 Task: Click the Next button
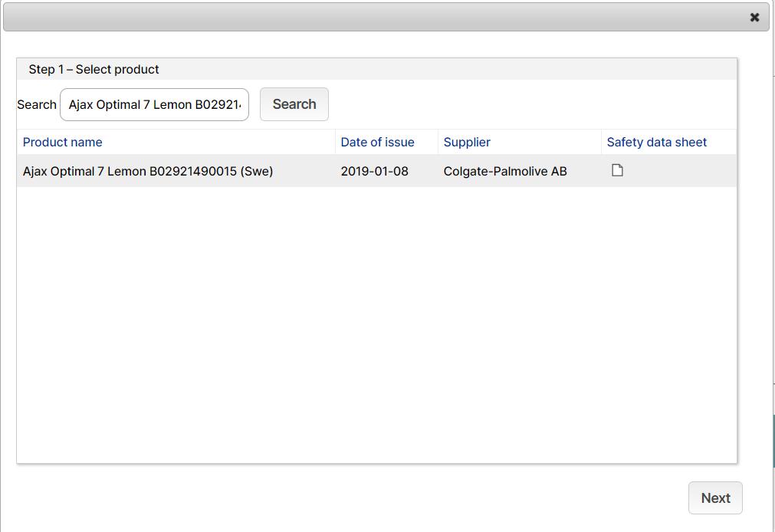(x=715, y=498)
